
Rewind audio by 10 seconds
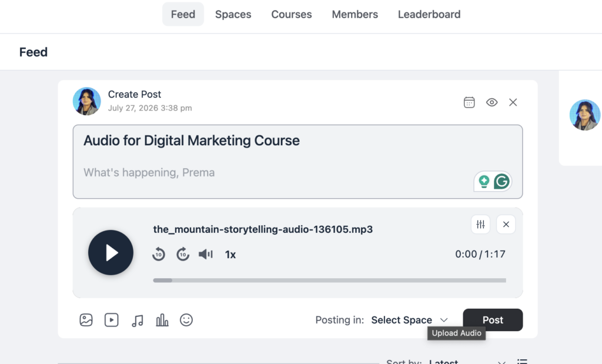point(159,254)
